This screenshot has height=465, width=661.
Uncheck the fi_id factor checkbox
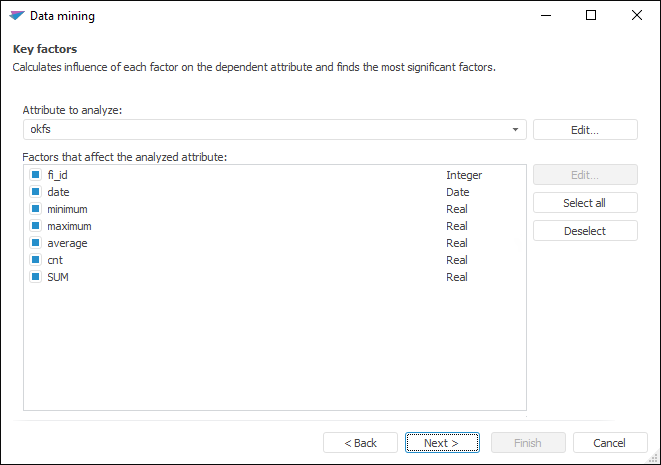pos(35,175)
